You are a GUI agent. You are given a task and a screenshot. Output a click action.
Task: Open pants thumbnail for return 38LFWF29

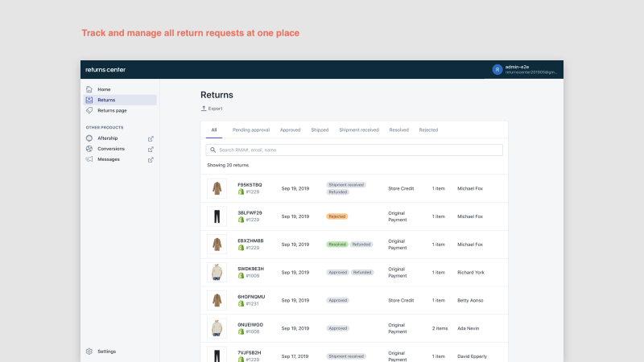[x=217, y=216]
